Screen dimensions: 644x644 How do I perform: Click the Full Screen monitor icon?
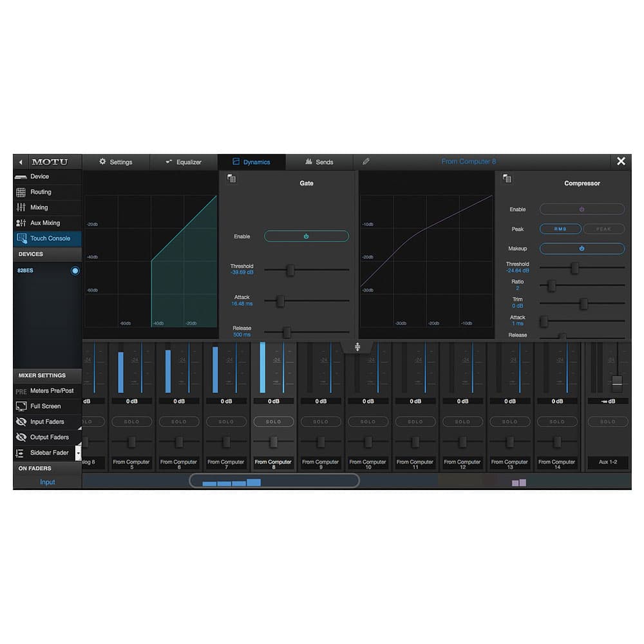[21, 406]
